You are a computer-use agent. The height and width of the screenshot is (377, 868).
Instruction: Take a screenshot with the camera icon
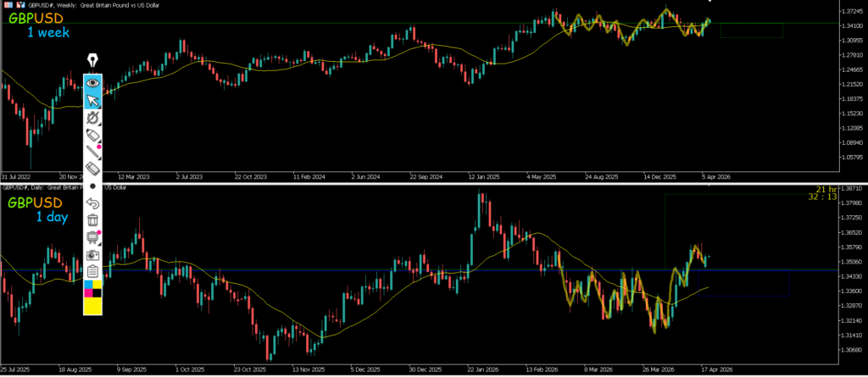(93, 254)
